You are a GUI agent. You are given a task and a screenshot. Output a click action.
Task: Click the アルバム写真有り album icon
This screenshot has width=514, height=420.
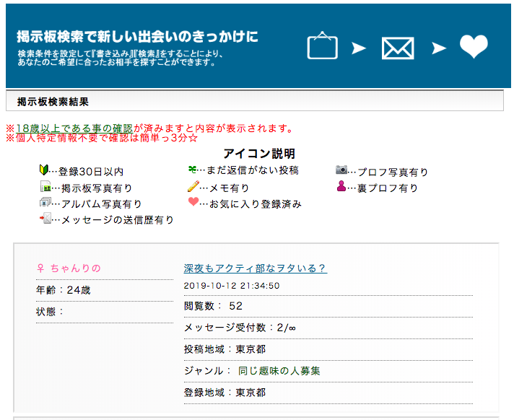45,203
